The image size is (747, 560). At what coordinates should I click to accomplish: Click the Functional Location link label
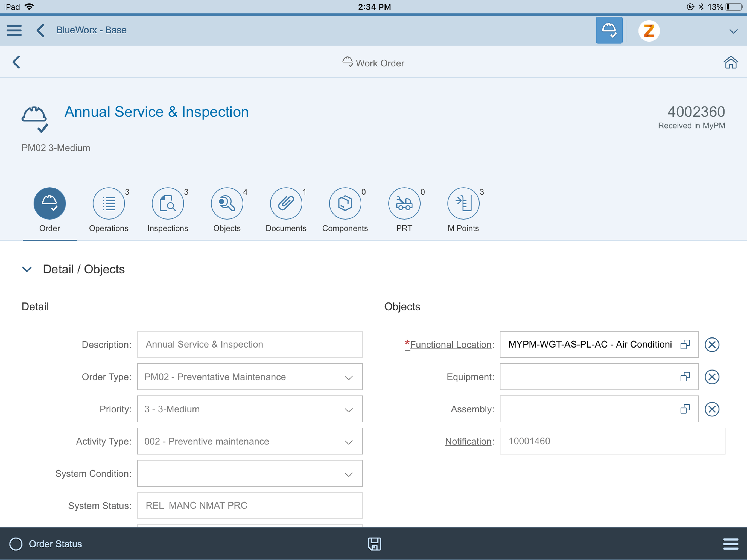[x=450, y=345]
